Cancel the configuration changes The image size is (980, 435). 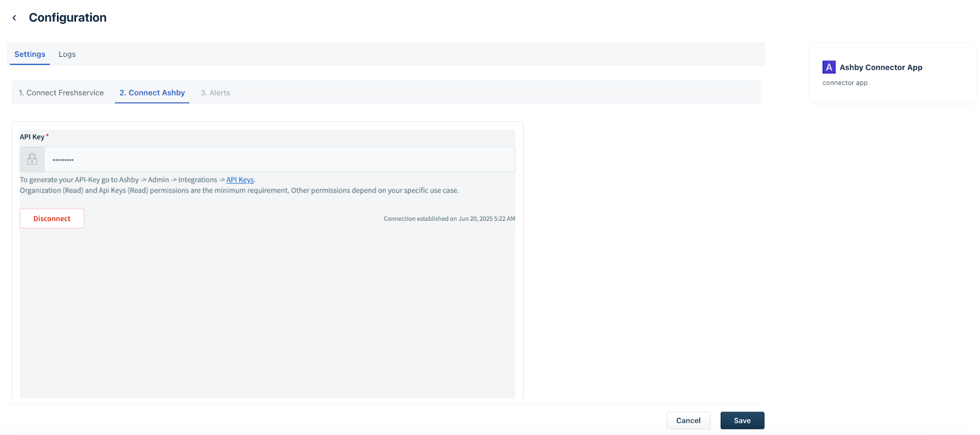tap(688, 420)
